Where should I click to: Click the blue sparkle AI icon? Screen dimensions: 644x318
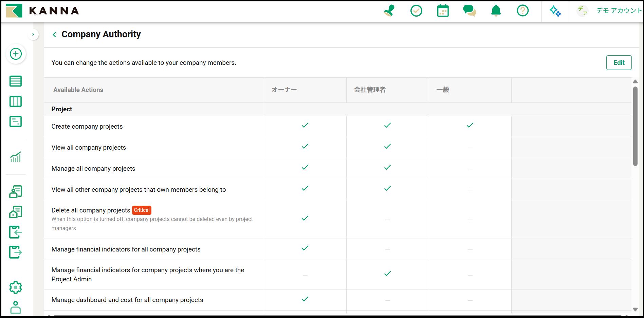555,11
